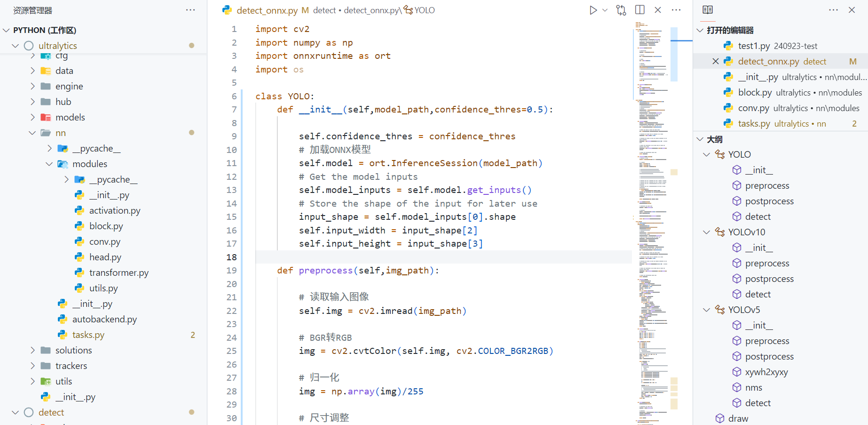Image resolution: width=868 pixels, height=425 pixels.
Task: Collapse YOLOv5 in the Outline view
Action: [x=707, y=310]
